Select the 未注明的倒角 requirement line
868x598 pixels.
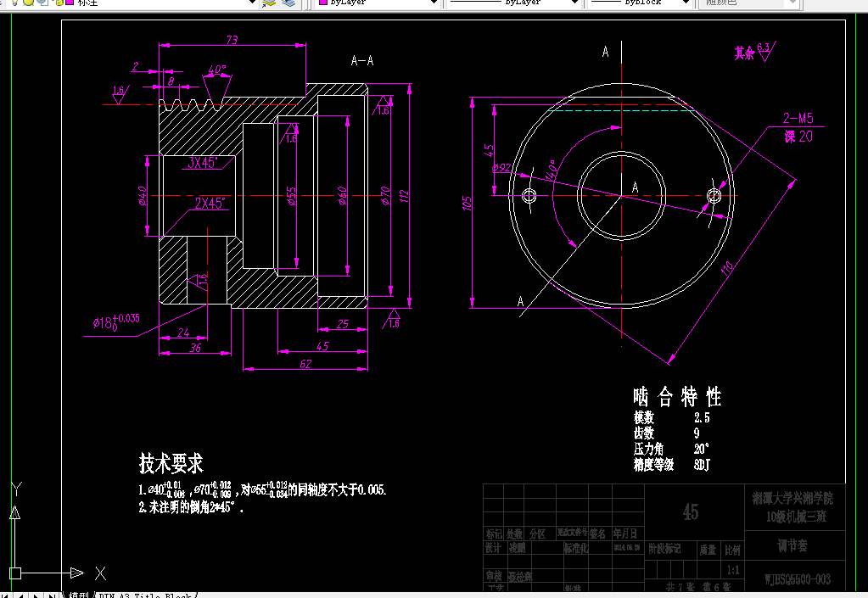pyautogui.click(x=191, y=506)
